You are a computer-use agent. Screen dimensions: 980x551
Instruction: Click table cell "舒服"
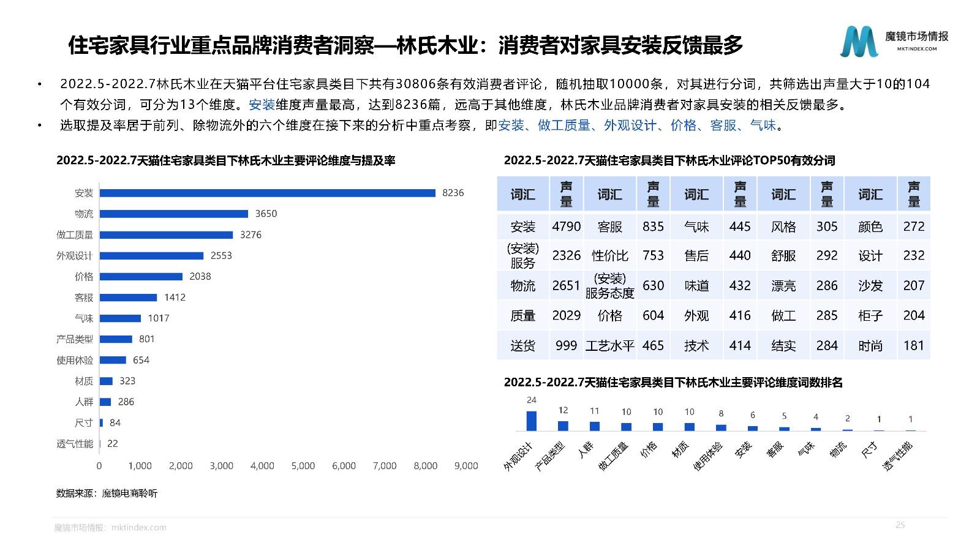click(x=783, y=255)
